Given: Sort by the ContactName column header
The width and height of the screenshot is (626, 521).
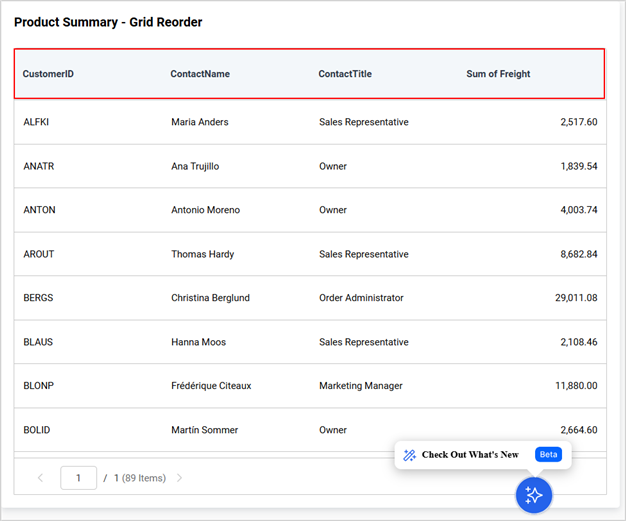Looking at the screenshot, I should 200,74.
